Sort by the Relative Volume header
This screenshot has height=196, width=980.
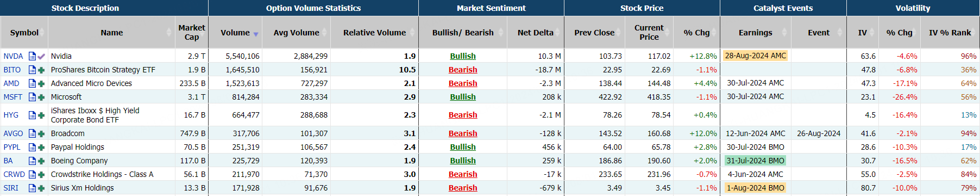pos(374,33)
